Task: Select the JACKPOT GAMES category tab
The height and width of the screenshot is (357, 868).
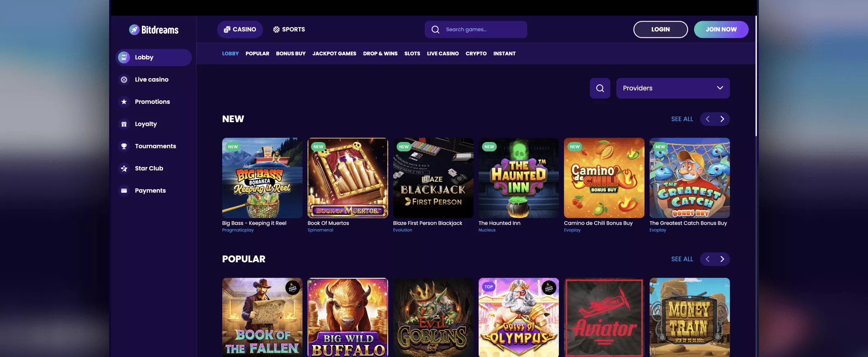Action: [x=334, y=54]
